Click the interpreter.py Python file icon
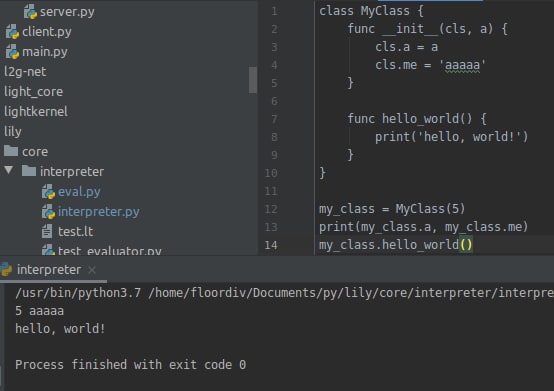The image size is (554, 391). 48,212
